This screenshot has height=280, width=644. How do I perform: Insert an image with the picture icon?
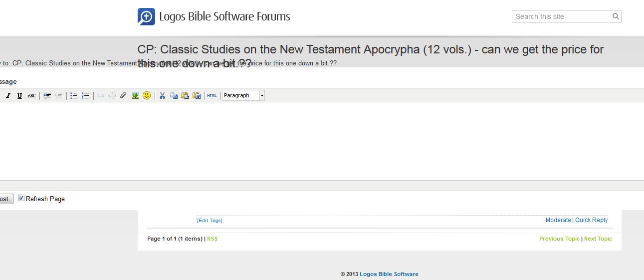pyautogui.click(x=135, y=95)
